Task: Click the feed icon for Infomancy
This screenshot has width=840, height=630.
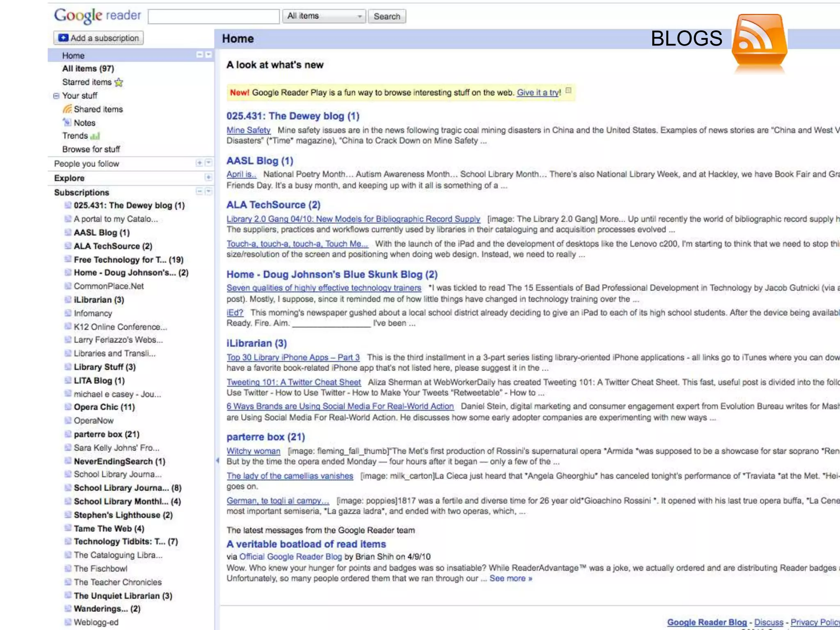Action: click(68, 313)
